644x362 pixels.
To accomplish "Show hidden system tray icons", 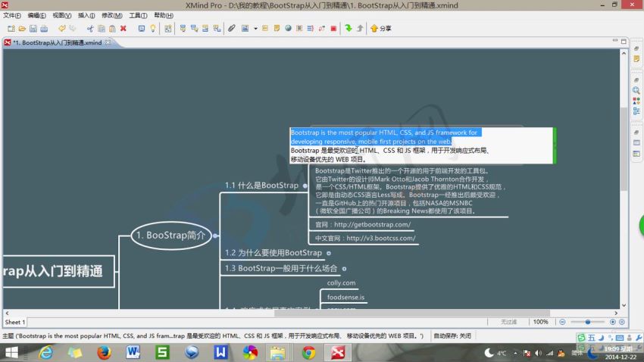I will point(515,353).
